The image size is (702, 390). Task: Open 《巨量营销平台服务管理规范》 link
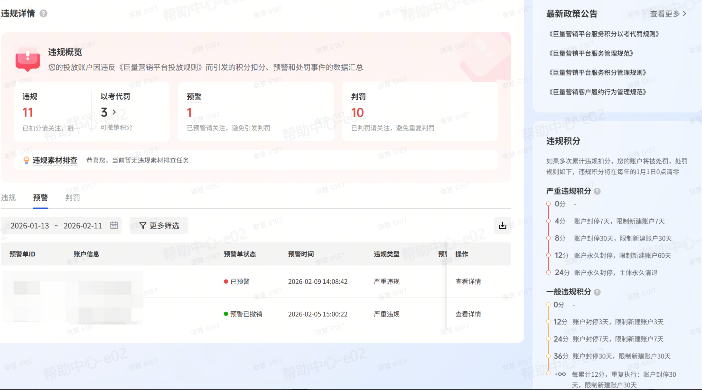pos(591,53)
